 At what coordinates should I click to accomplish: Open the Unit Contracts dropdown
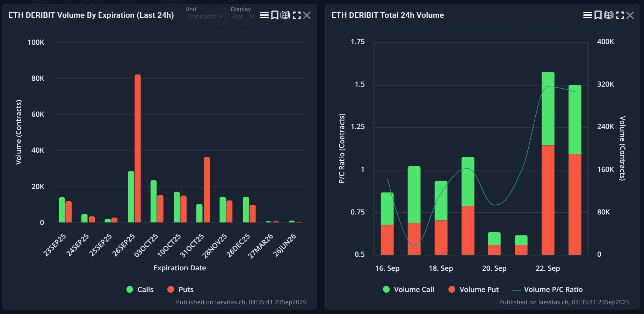click(x=204, y=16)
